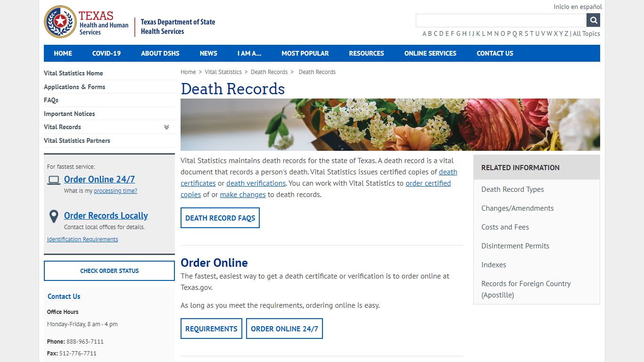Open the MOST POPULAR menu

[305, 53]
